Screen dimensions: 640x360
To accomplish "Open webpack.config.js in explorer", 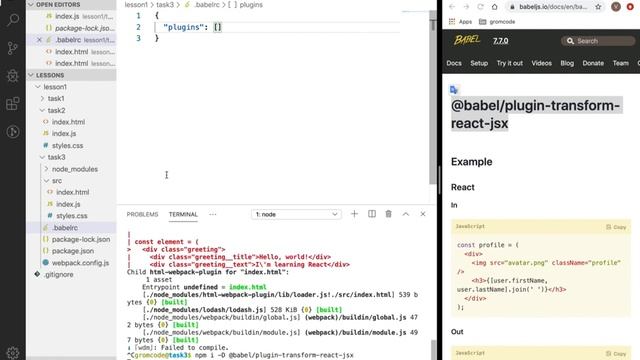I will (72, 263).
